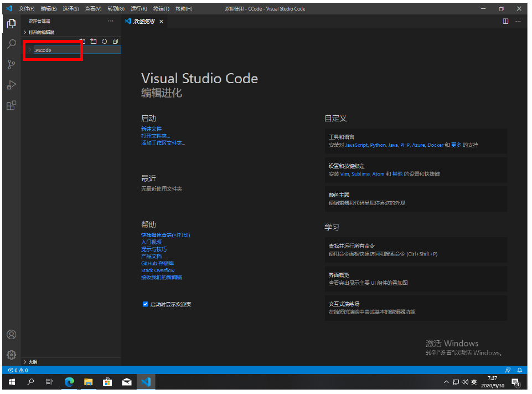The image size is (532, 394).
Task: Open the 文件(F) menu
Action: click(x=26, y=9)
